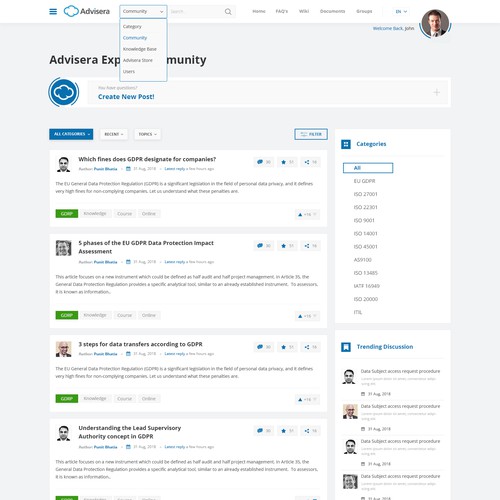The height and width of the screenshot is (500, 500).
Task: Share the '3 steps for data transfers' post
Action: point(307,347)
